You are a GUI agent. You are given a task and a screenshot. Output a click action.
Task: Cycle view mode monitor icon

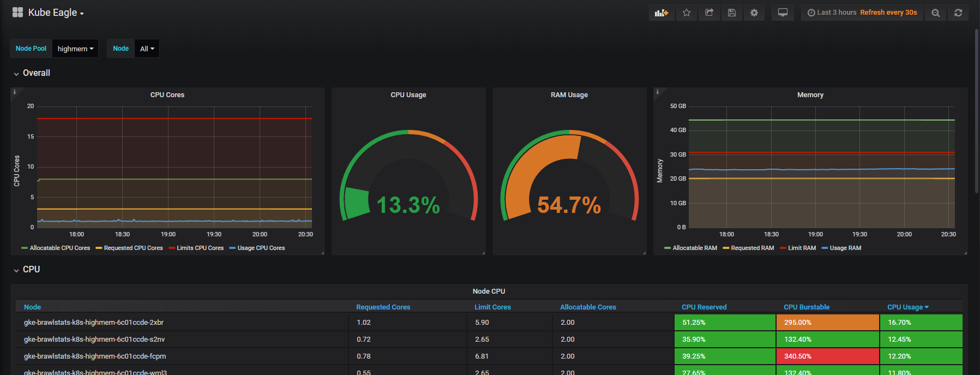coord(783,13)
